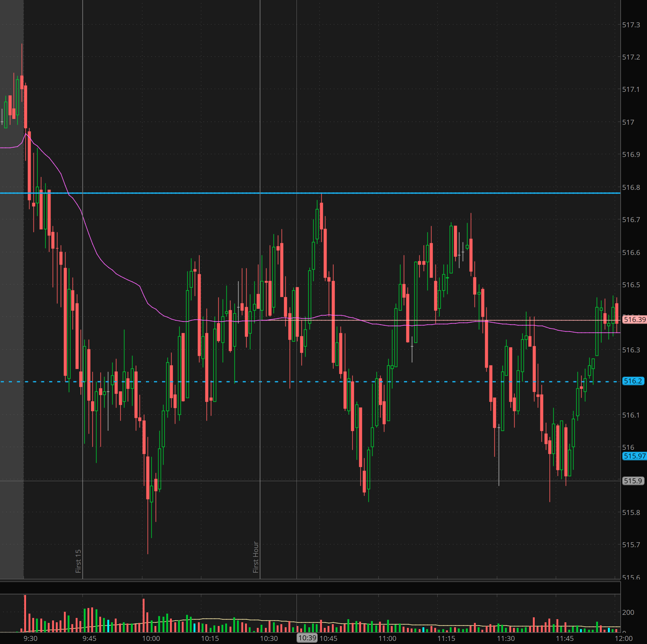Image resolution: width=647 pixels, height=644 pixels.
Task: Click the 10:39 crosshair time label
Action: click(307, 638)
